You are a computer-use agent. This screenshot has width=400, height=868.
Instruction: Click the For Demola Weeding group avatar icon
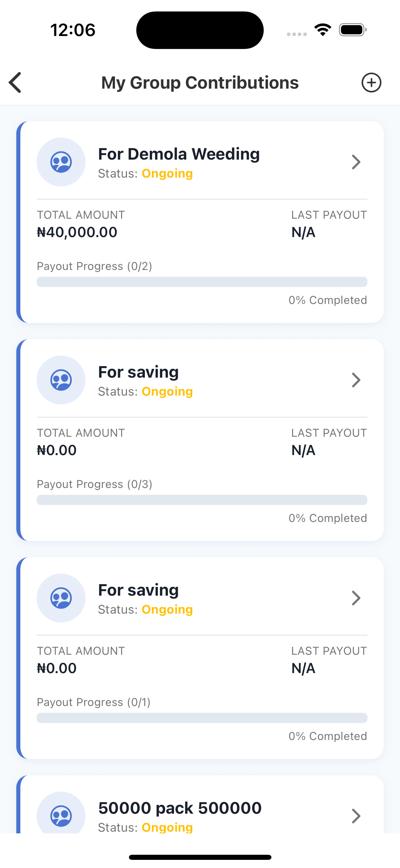click(61, 162)
